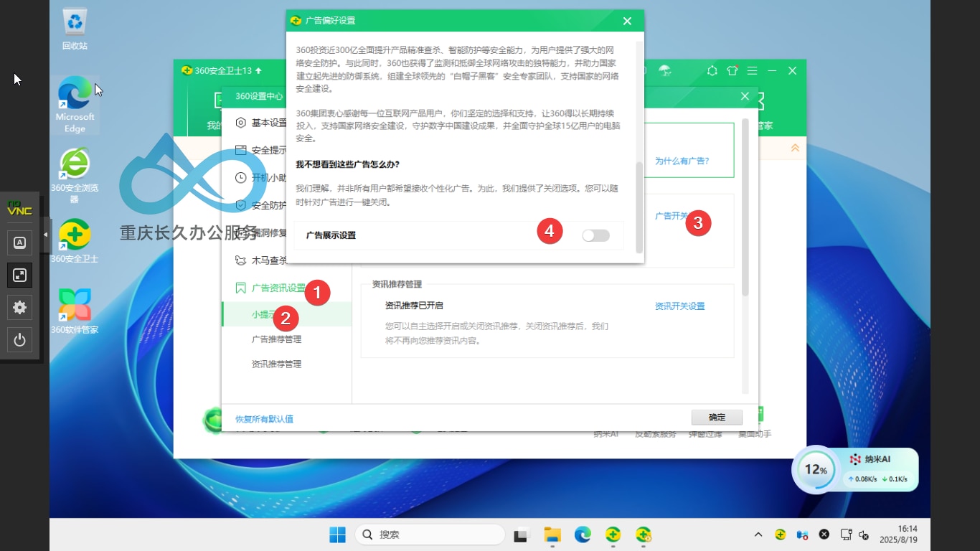The image size is (980, 551).
Task: Click the 安全防护 shield icon
Action: pos(241,205)
